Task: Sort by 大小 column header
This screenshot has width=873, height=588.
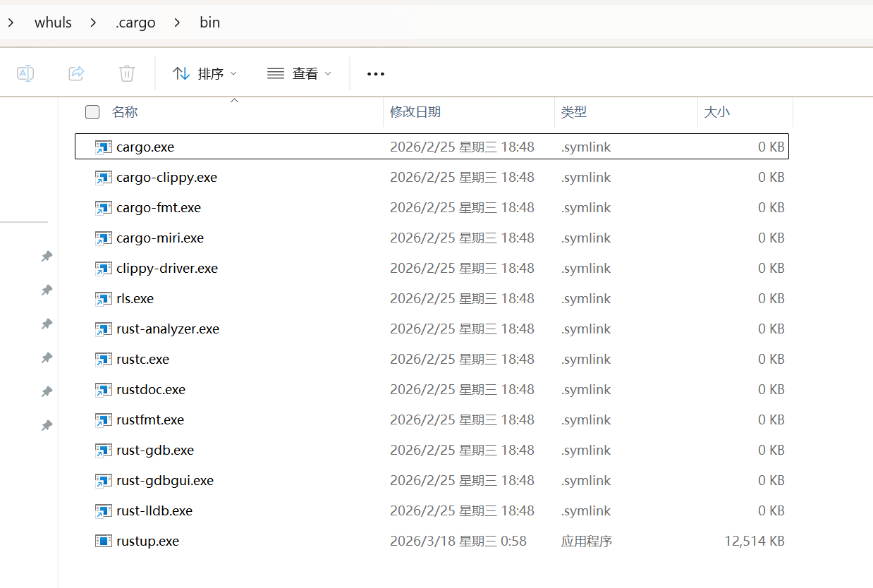Action: (717, 112)
